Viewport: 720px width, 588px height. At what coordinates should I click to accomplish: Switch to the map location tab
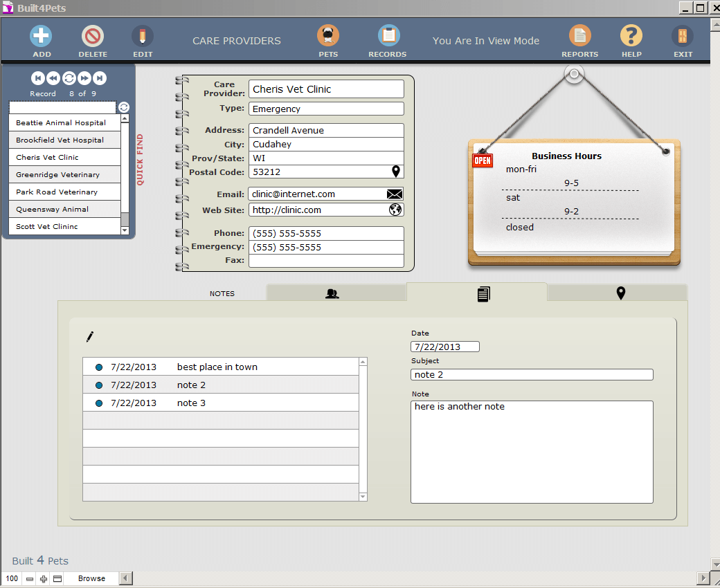tap(620, 293)
